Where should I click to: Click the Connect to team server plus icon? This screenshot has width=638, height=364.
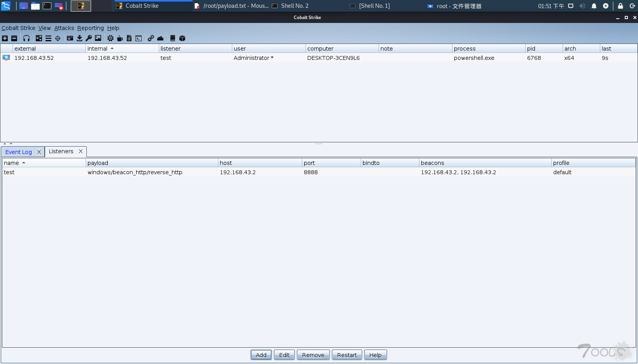(x=5, y=38)
